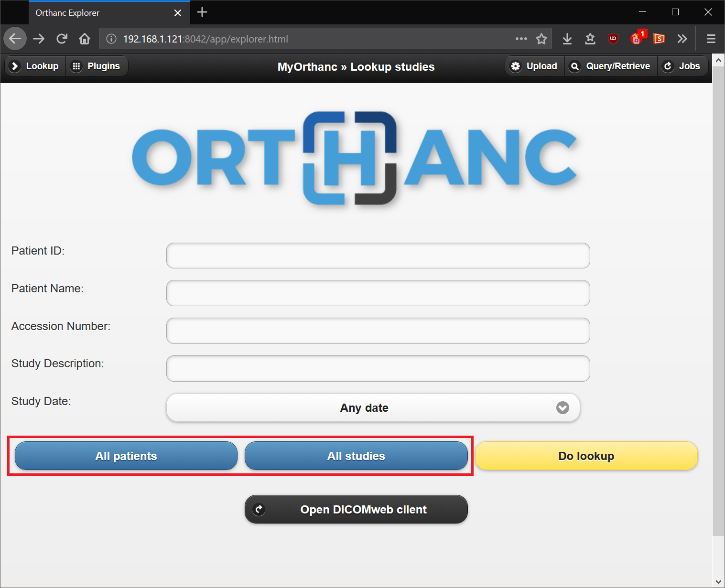The height and width of the screenshot is (588, 725).
Task: Open Query/Retrieve page
Action: tap(611, 66)
